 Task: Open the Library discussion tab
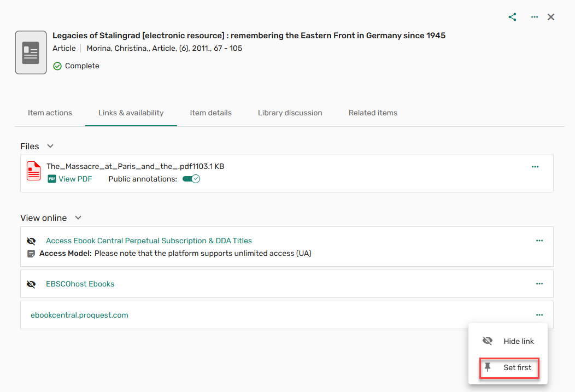point(290,113)
